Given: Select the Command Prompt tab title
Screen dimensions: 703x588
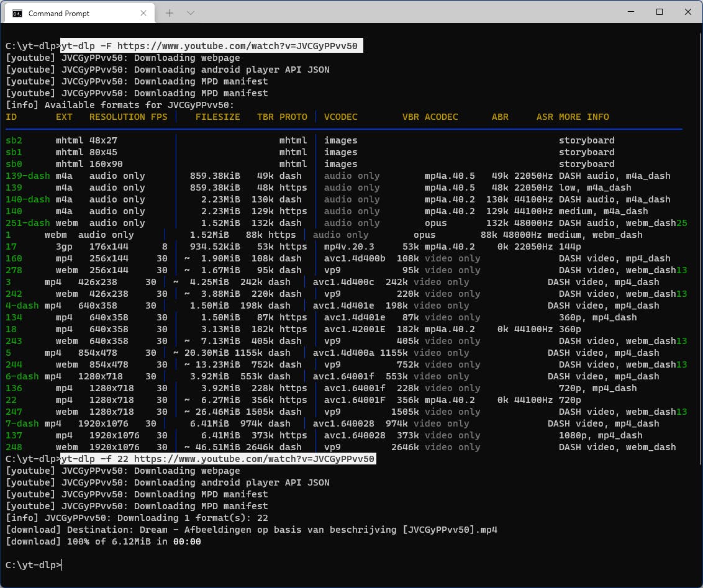Looking at the screenshot, I should [59, 13].
